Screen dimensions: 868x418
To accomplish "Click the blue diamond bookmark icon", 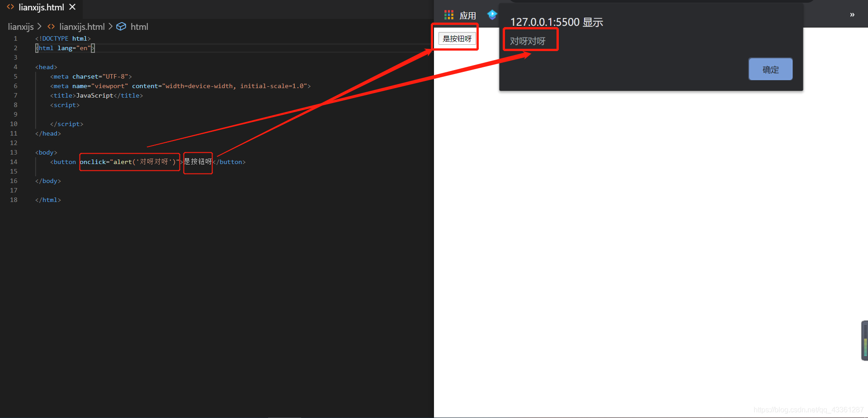I will [492, 15].
